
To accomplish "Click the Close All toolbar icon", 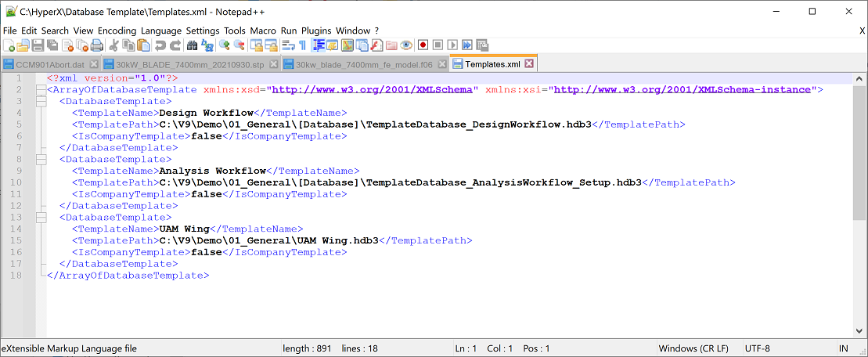I will 82,45.
